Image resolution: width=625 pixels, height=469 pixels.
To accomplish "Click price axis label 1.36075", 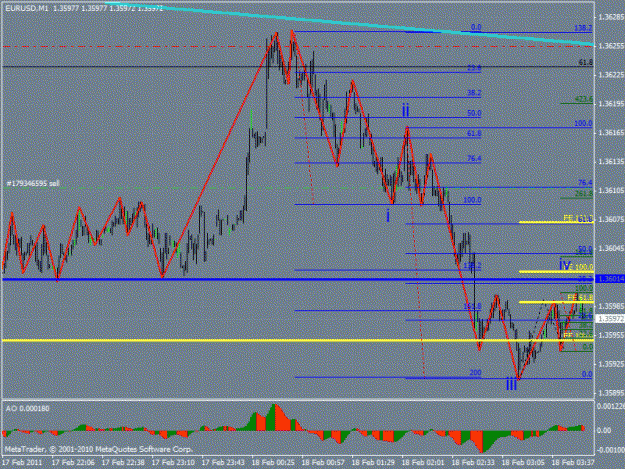I will [x=611, y=220].
